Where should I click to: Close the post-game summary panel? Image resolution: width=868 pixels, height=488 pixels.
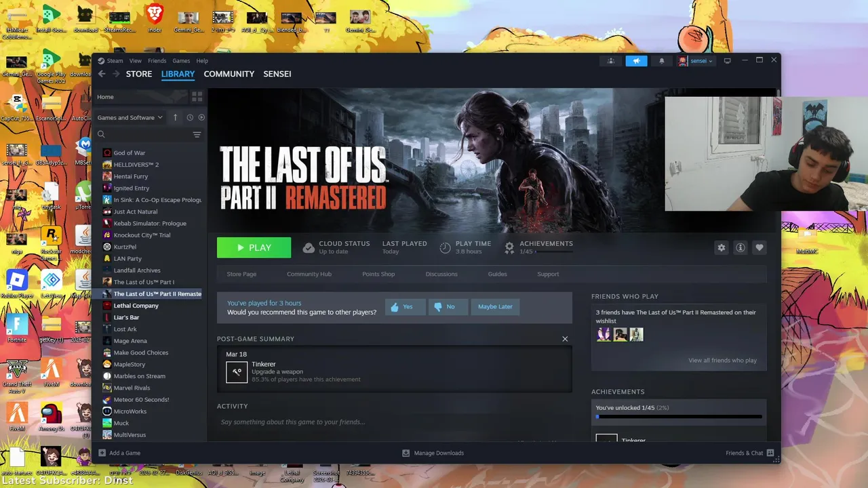565,339
